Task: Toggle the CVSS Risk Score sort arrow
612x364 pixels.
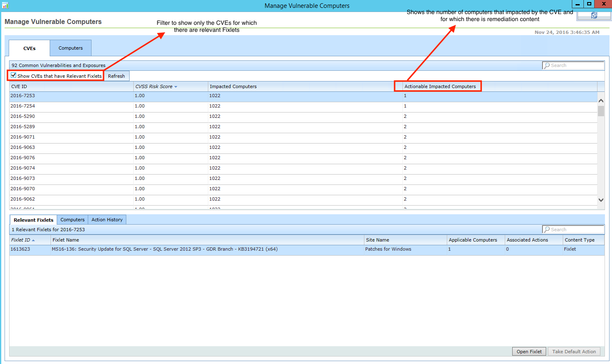Action: click(x=176, y=87)
